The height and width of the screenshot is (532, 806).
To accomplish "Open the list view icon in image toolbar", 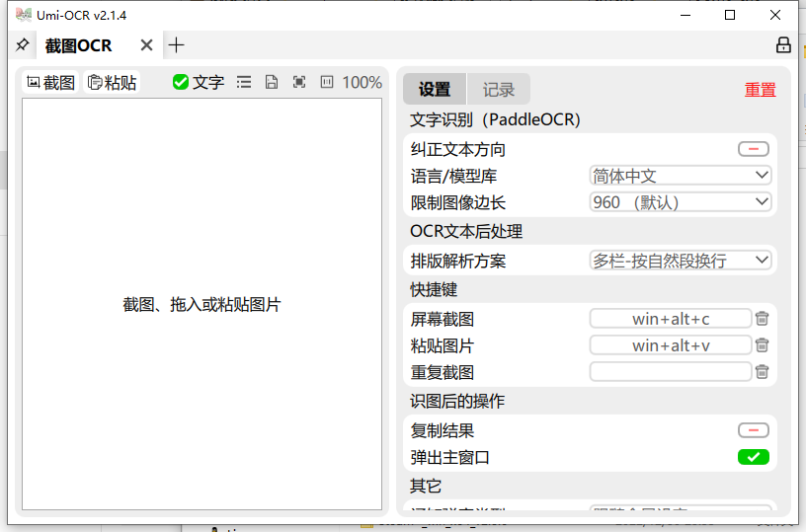I will tap(244, 83).
